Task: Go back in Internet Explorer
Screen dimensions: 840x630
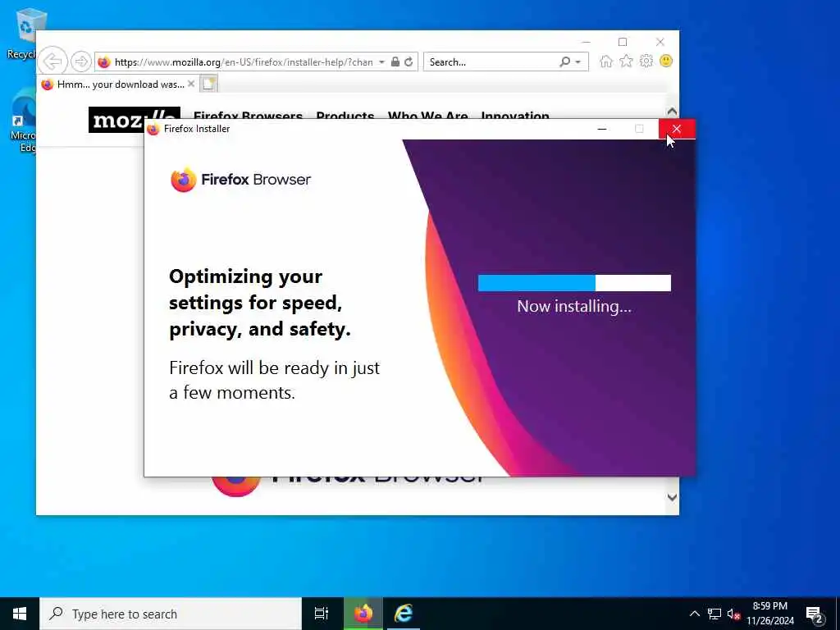Action: pos(53,62)
